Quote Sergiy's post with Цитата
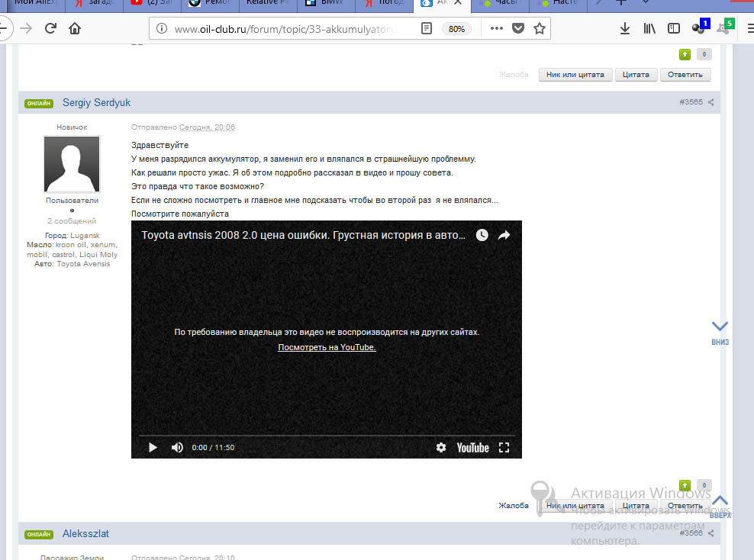 click(x=636, y=506)
